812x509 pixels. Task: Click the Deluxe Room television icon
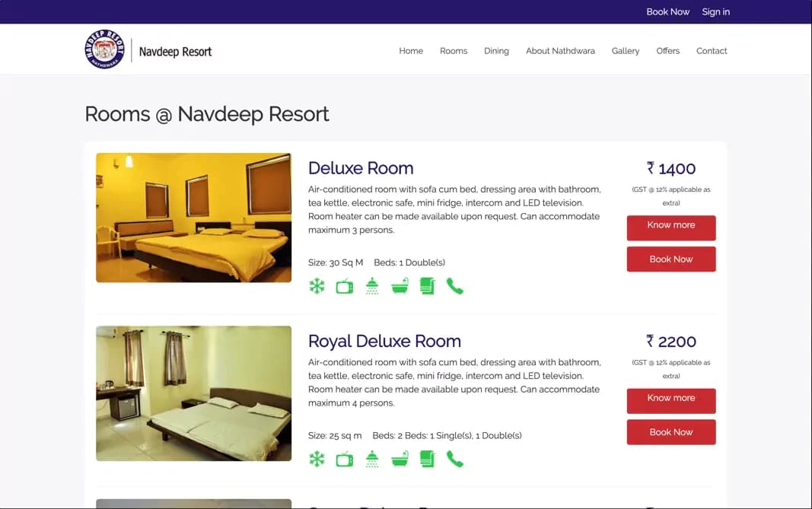pyautogui.click(x=345, y=286)
